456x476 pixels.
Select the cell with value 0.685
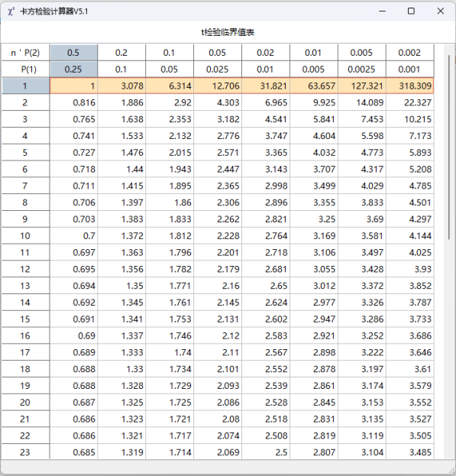point(73,452)
